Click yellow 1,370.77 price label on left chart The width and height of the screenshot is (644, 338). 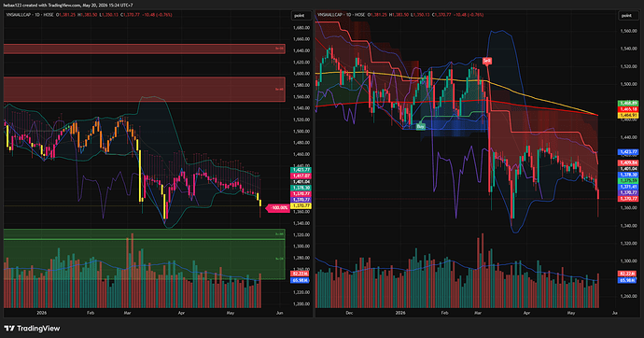[301, 205]
